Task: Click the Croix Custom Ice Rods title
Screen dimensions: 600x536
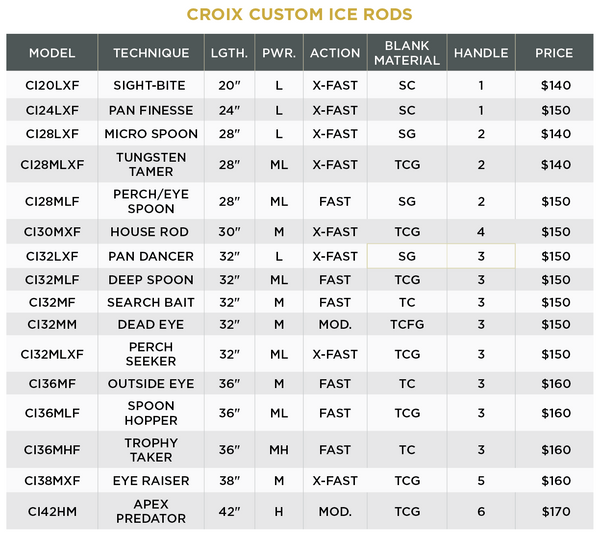Action: pos(300,14)
